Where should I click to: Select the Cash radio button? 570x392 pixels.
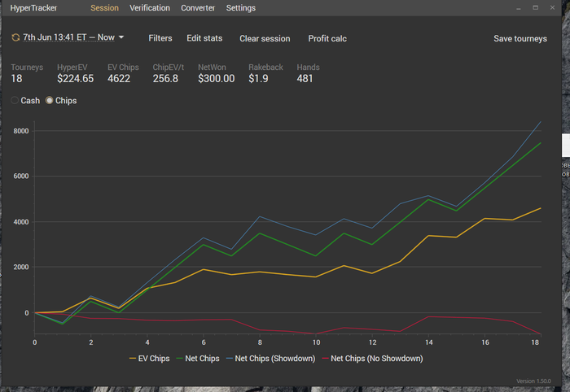(15, 101)
